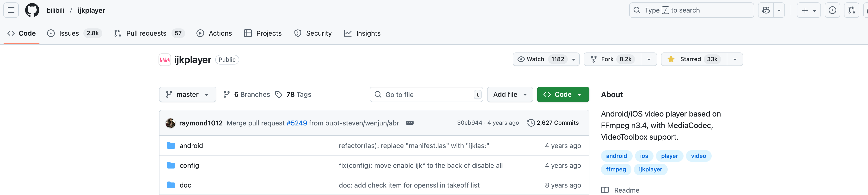View the 2,627 Commits history

point(553,123)
